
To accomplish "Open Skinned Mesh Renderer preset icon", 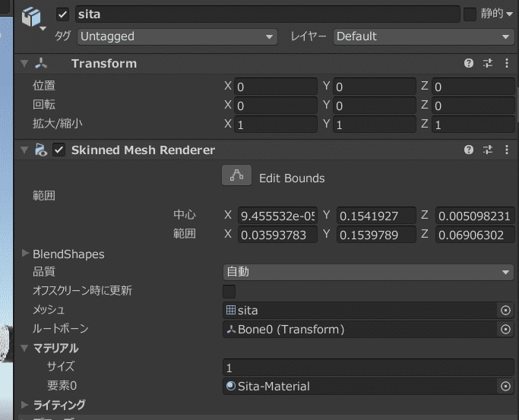I will point(488,150).
